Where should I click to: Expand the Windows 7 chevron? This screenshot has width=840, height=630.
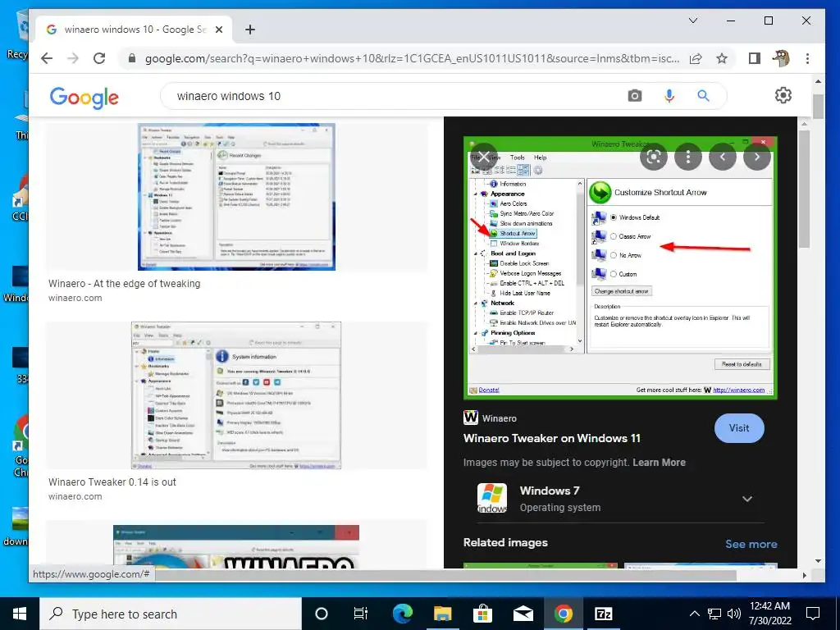(x=746, y=499)
